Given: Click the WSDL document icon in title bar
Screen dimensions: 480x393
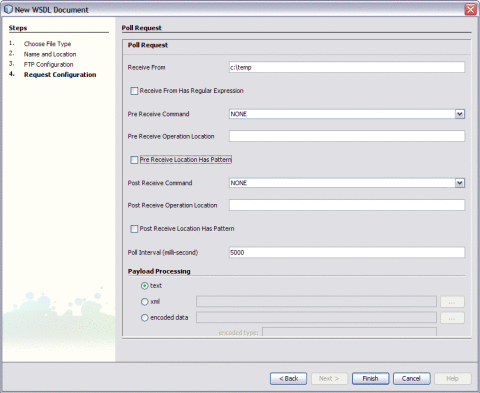Looking at the screenshot, I should tap(8, 9).
